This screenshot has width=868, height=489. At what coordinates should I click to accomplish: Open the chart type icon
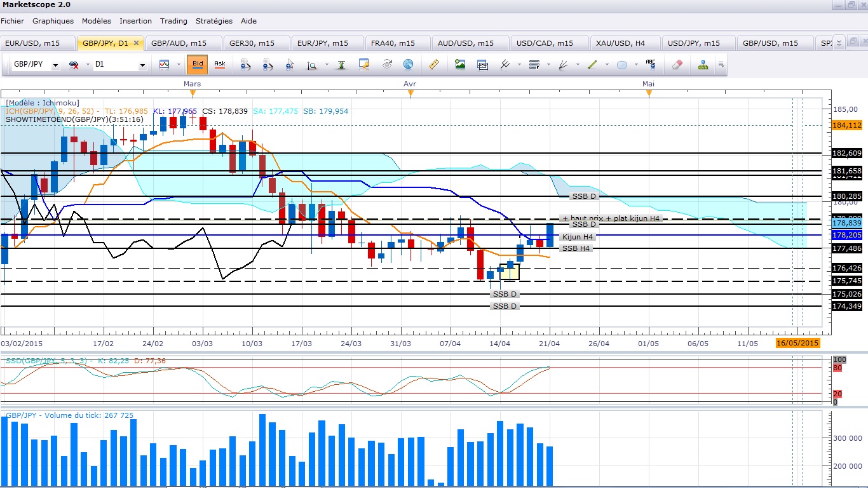tap(164, 65)
